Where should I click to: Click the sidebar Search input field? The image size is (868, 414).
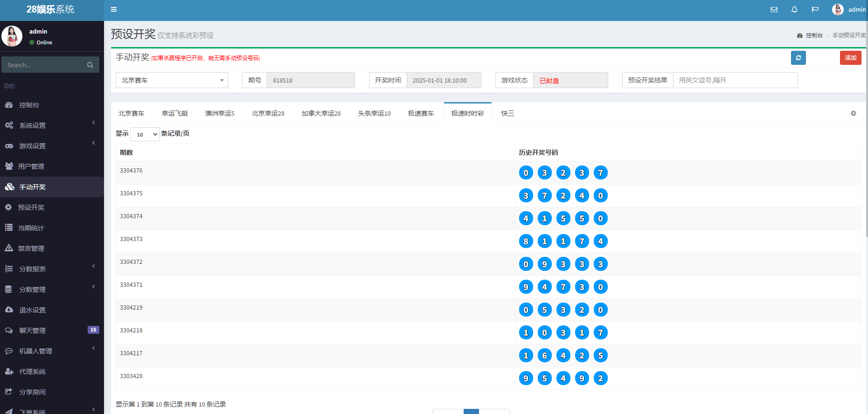(43, 65)
